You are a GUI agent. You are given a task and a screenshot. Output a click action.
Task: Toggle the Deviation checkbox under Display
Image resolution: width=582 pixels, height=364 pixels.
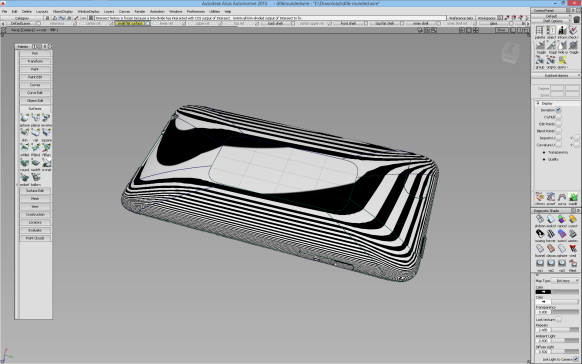click(559, 110)
